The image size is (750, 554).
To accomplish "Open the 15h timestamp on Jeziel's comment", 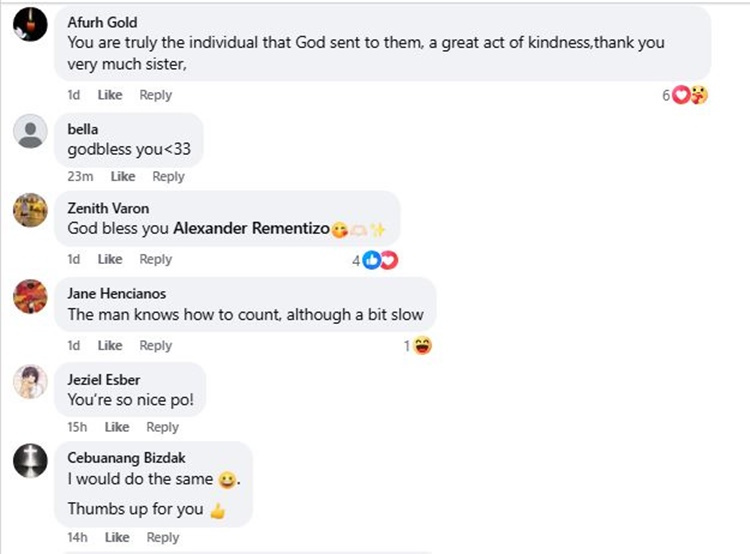I will [x=77, y=427].
